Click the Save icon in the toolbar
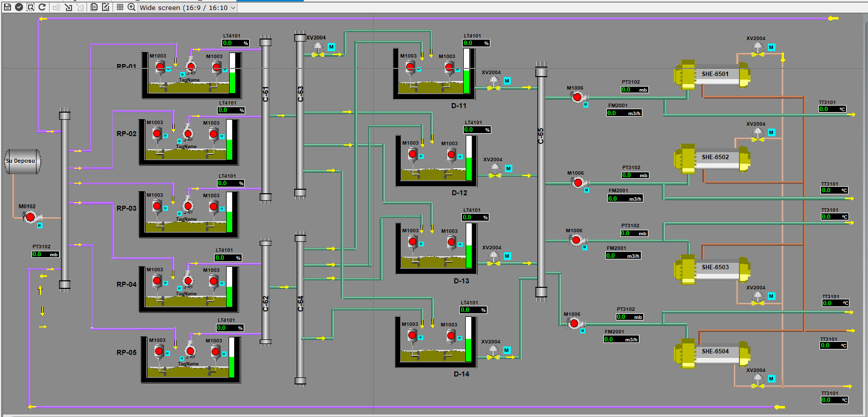 [8, 7]
